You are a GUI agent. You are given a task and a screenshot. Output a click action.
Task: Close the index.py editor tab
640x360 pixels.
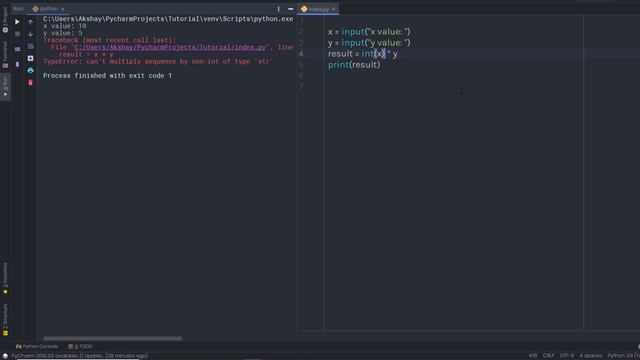pyautogui.click(x=333, y=9)
